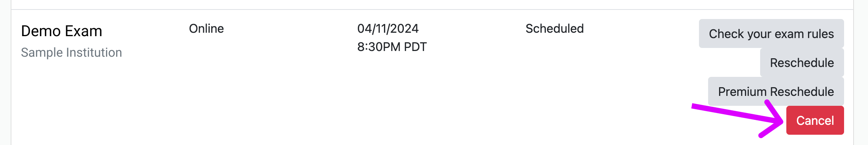This screenshot has width=868, height=145.
Task: Click the 04/11/2024 exam date
Action: pos(388,29)
